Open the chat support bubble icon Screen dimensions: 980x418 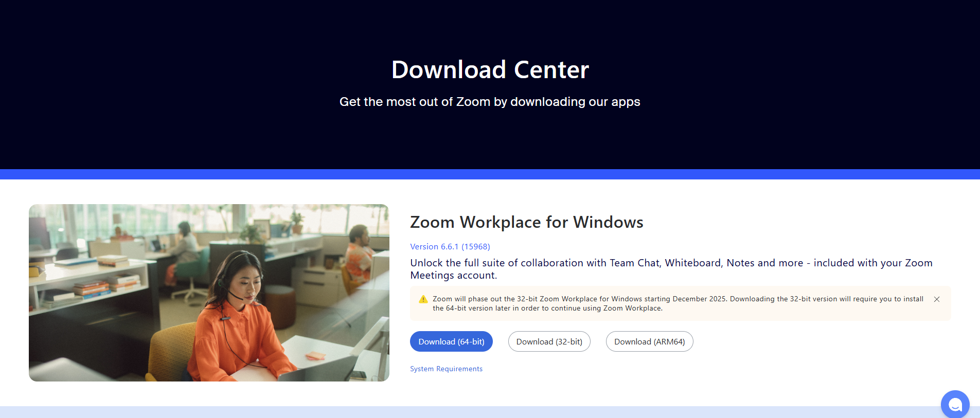click(955, 405)
